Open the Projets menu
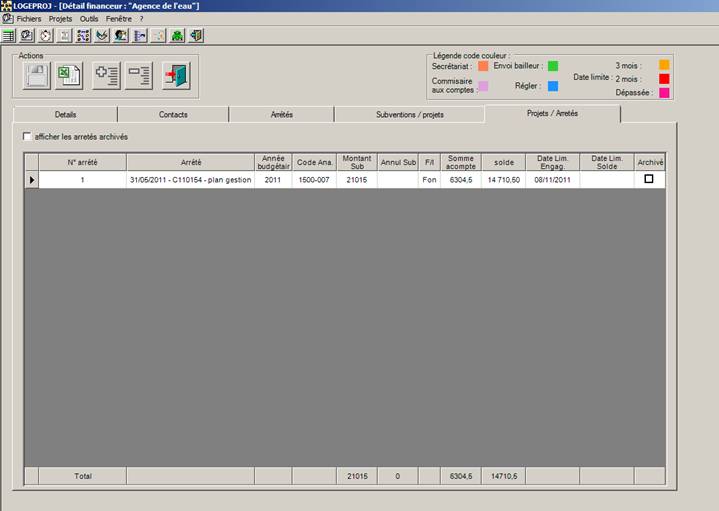 [x=60, y=19]
